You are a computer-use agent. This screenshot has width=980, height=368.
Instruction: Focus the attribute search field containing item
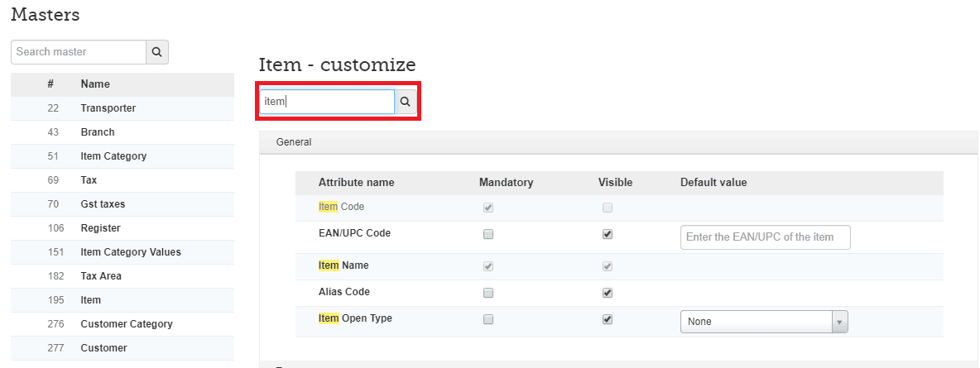(x=327, y=102)
